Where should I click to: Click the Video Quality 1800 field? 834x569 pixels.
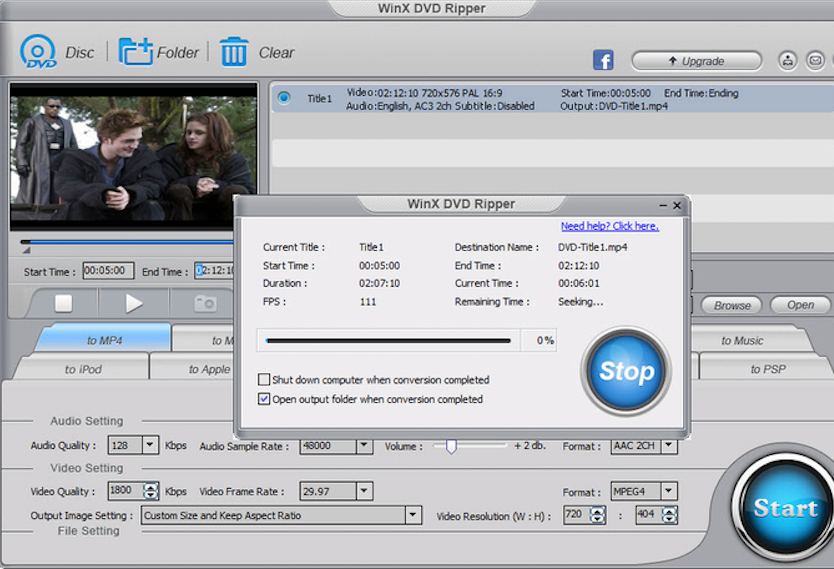coord(126,490)
